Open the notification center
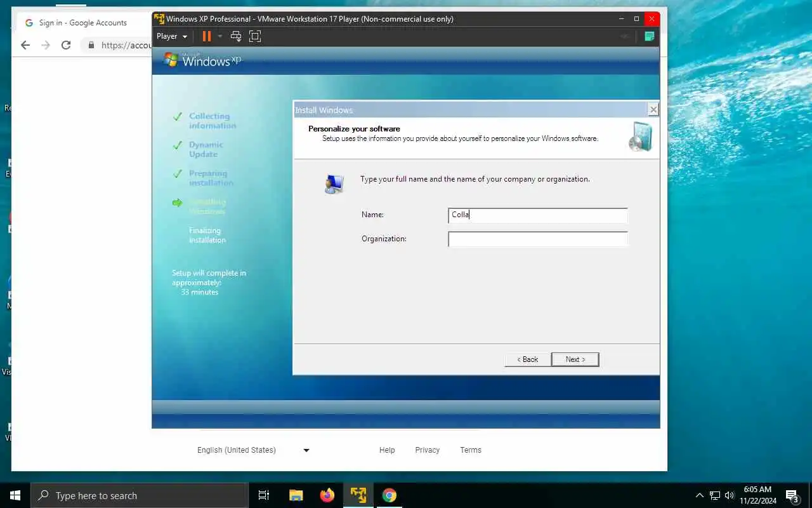The image size is (812, 508). [x=792, y=495]
